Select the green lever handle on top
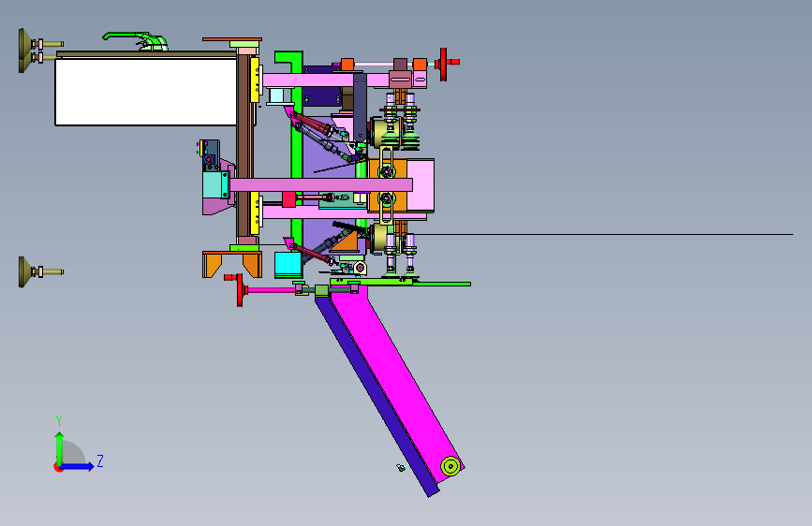Screen dimensions: 812x526 pos(136,40)
